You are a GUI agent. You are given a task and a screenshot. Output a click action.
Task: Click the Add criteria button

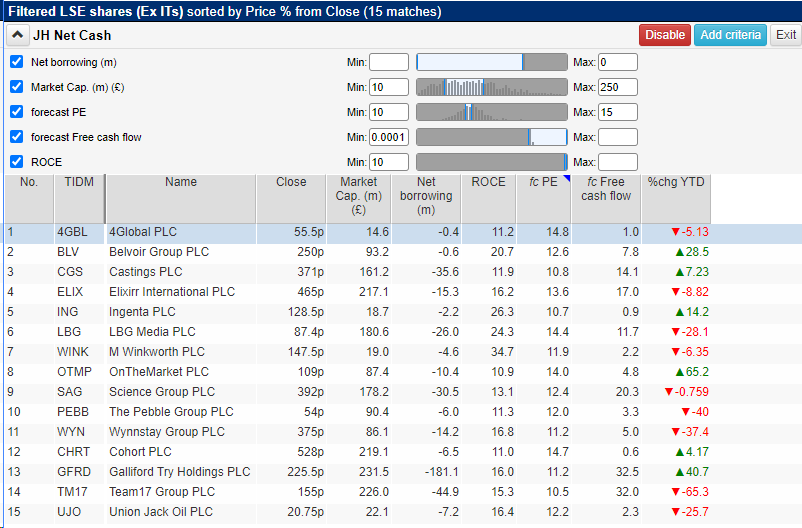[x=730, y=35]
